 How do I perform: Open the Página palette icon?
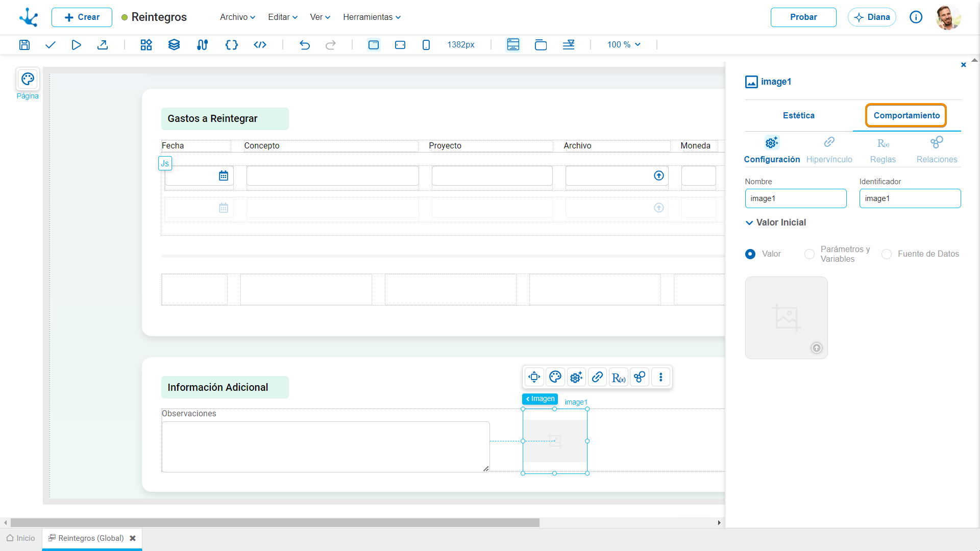[28, 79]
